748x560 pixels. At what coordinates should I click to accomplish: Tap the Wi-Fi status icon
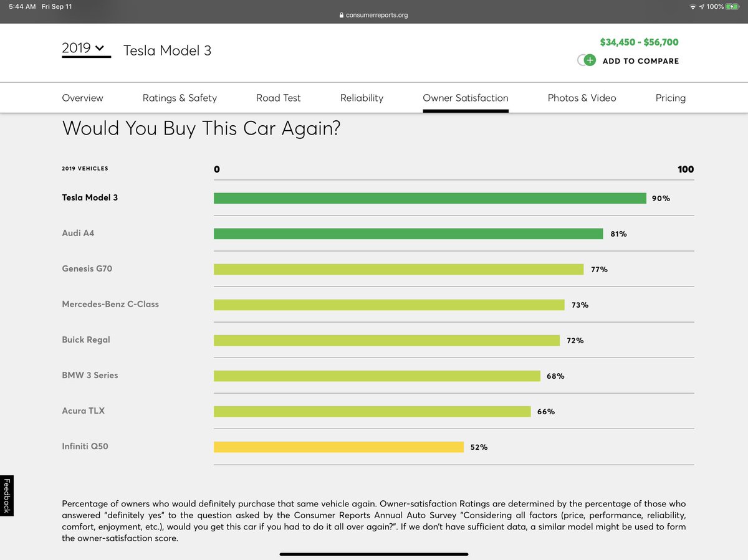coord(693,6)
